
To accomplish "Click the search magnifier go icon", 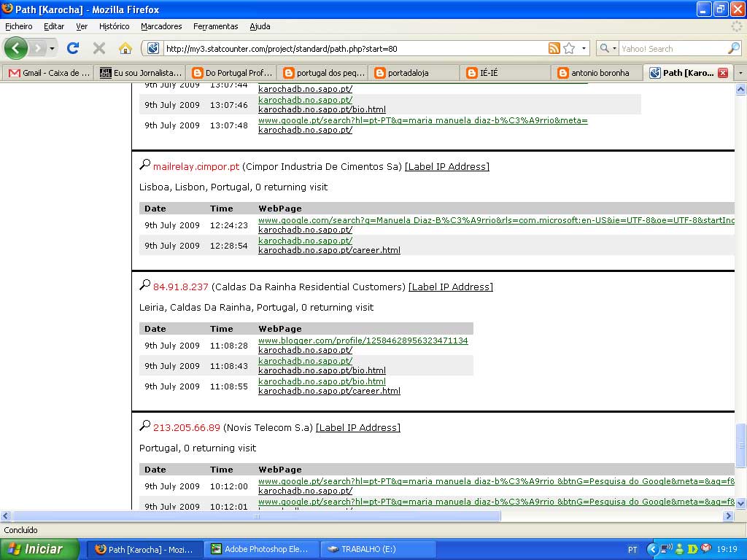I will 734,48.
